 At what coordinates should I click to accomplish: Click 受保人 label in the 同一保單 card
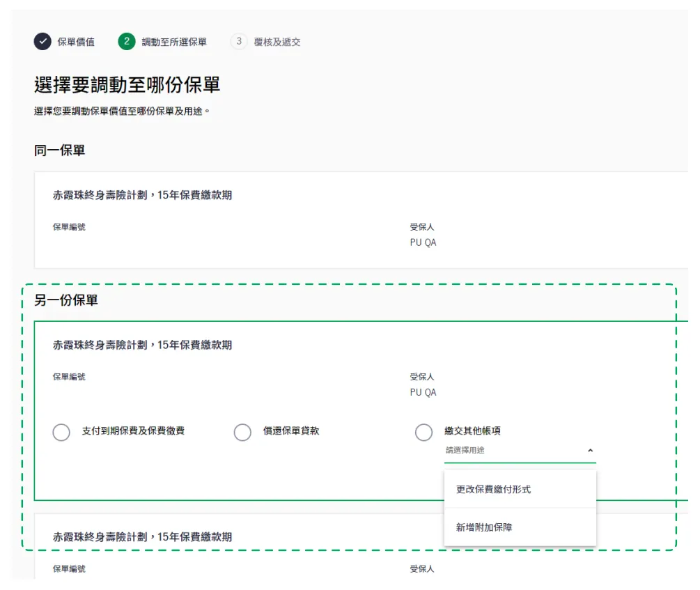point(422,227)
